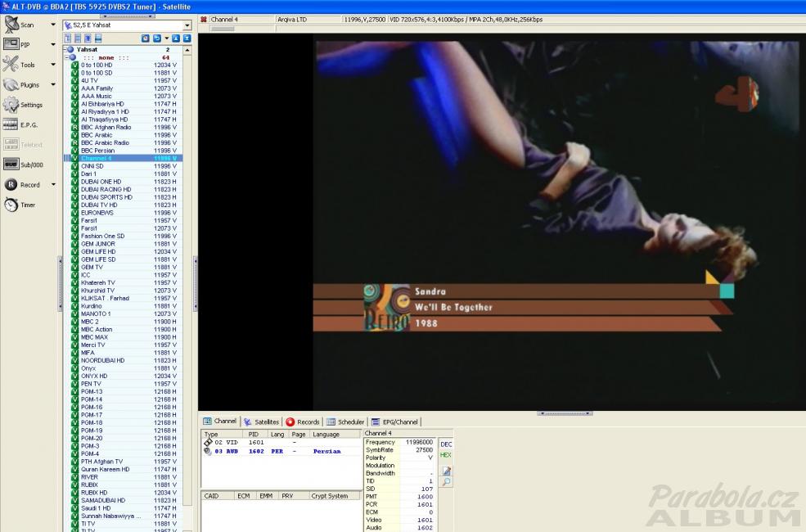This screenshot has height=532, width=806.
Task: Switch values to HEX display
Action: click(446, 455)
